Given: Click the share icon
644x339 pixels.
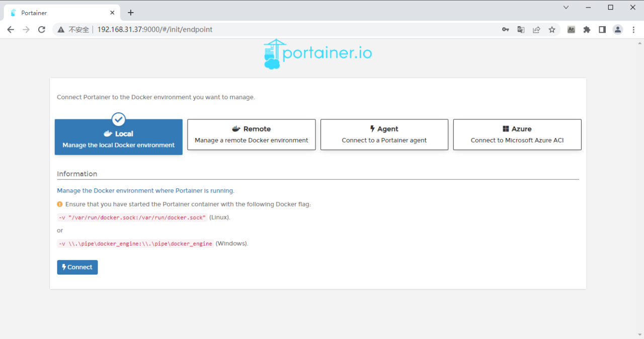Looking at the screenshot, I should coord(536,29).
